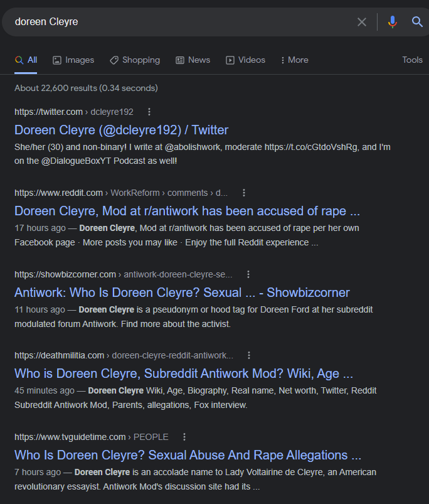Click the '11 hours ago' snippet text
The width and height of the screenshot is (429, 504).
point(40,310)
